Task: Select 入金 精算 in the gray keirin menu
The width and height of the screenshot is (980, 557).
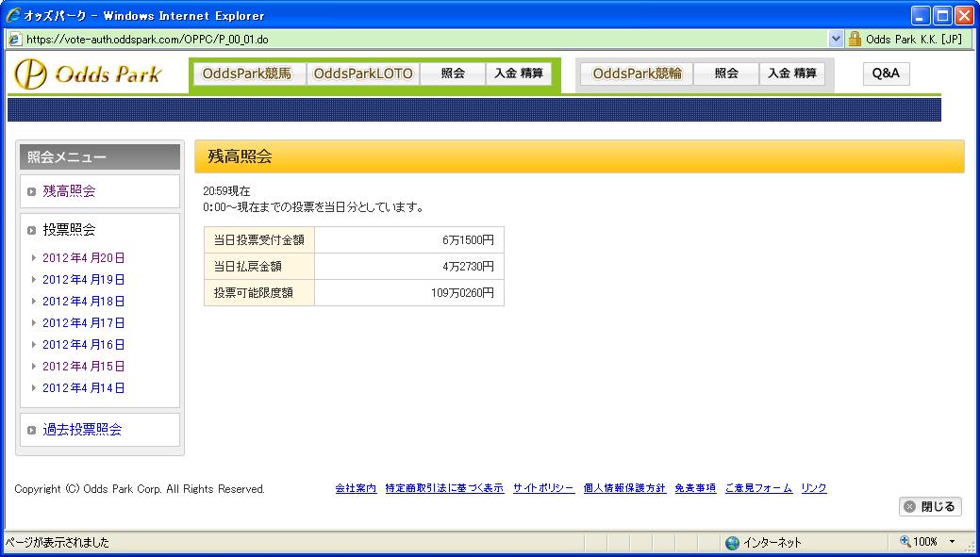Action: tap(792, 74)
